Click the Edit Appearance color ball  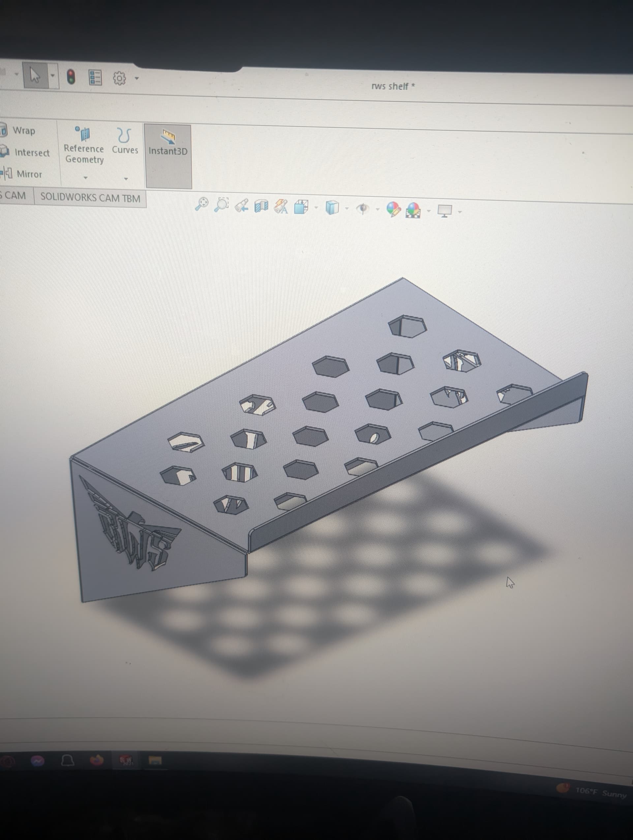(x=393, y=209)
